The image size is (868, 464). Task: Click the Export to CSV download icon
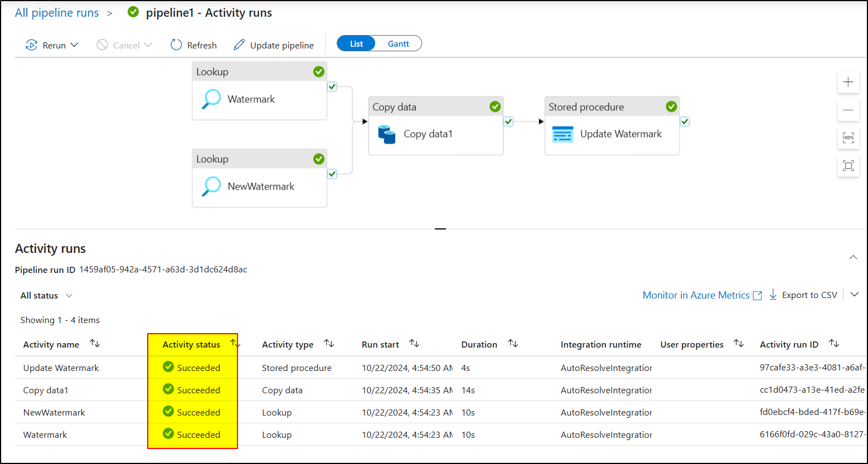(773, 295)
